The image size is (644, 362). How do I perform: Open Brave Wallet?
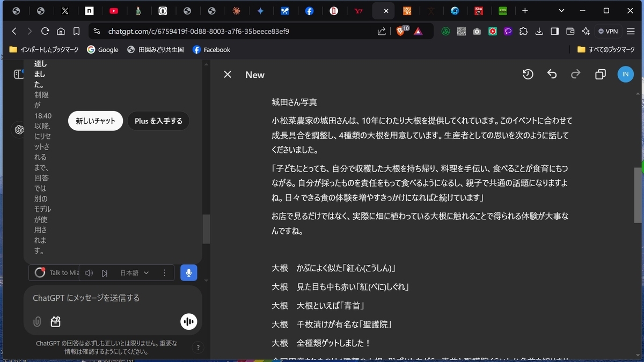pos(570,31)
